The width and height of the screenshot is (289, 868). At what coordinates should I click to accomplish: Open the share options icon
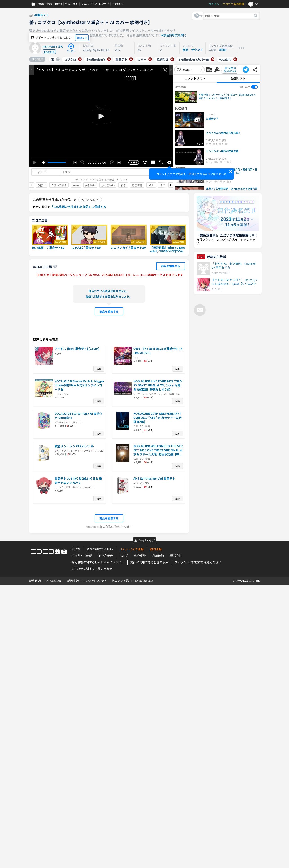[255, 70]
